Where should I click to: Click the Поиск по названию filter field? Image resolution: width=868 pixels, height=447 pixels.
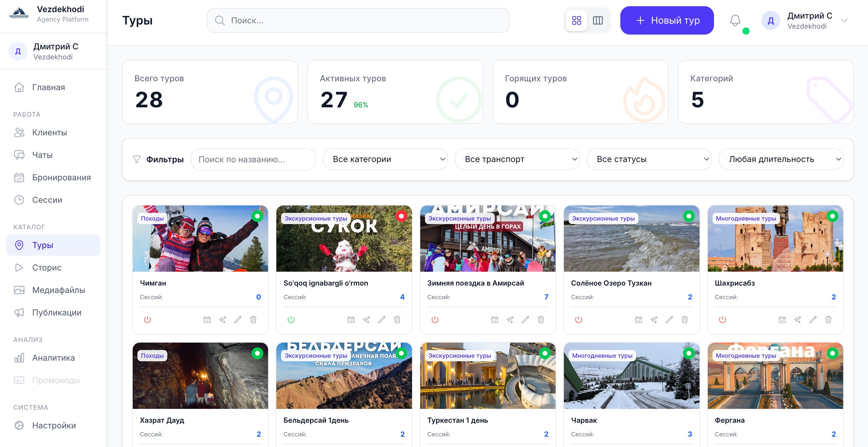(253, 159)
